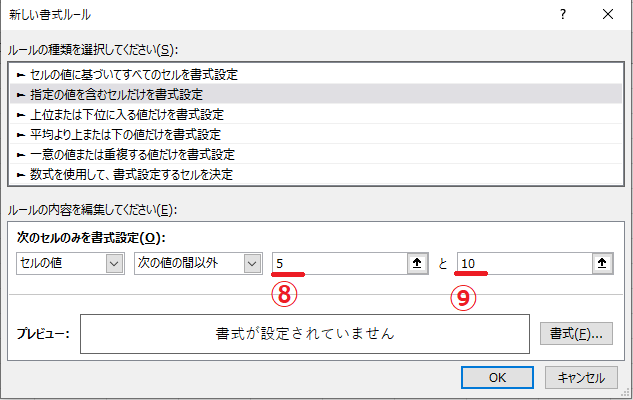Click the help question mark icon
Viewport: 633px width, 400px height.
(563, 15)
